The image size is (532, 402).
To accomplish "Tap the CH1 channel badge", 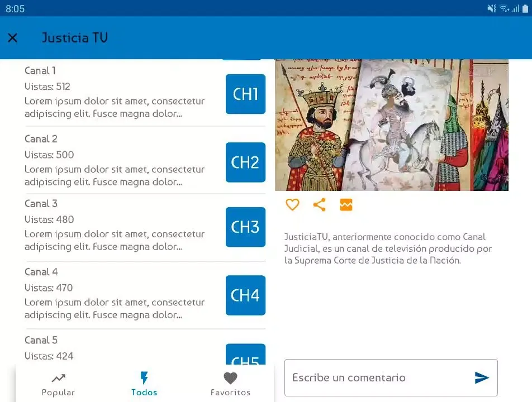I will 245,94.
